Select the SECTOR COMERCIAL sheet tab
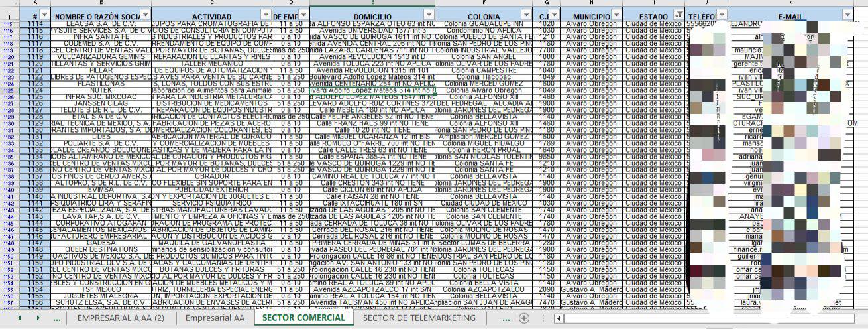Image resolution: width=868 pixels, height=329 pixels. (x=303, y=318)
